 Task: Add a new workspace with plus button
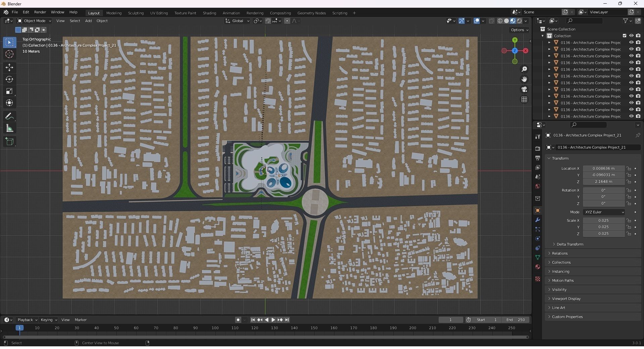click(354, 13)
